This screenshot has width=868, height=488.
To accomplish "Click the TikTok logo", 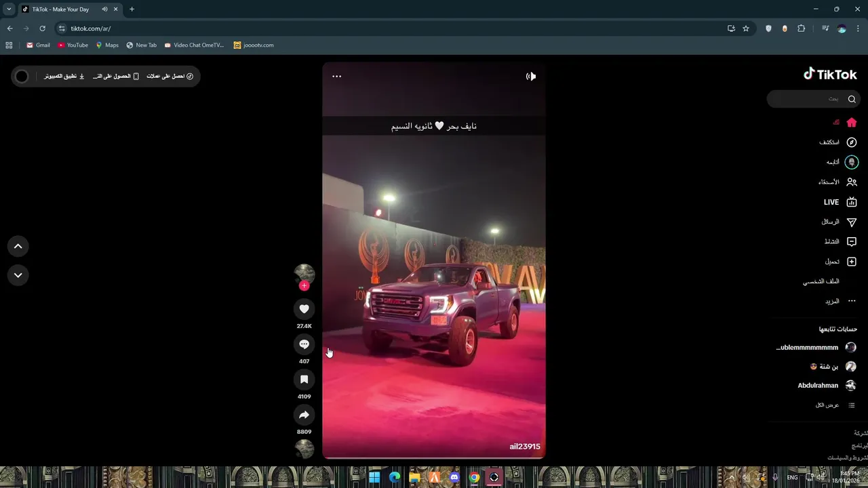I will [x=830, y=74].
